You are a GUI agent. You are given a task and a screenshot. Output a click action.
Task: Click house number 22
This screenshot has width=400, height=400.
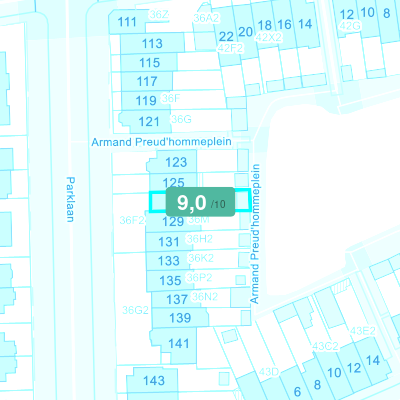coord(226,36)
